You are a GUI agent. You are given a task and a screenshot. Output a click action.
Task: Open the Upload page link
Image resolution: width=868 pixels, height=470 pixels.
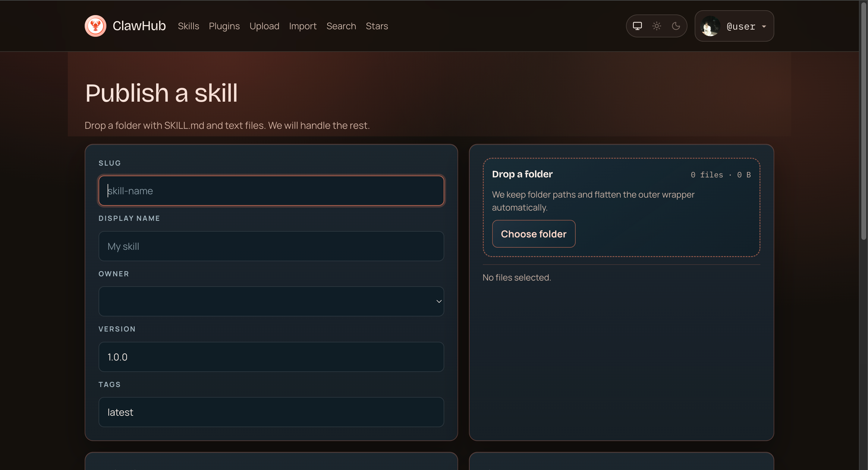(x=264, y=26)
